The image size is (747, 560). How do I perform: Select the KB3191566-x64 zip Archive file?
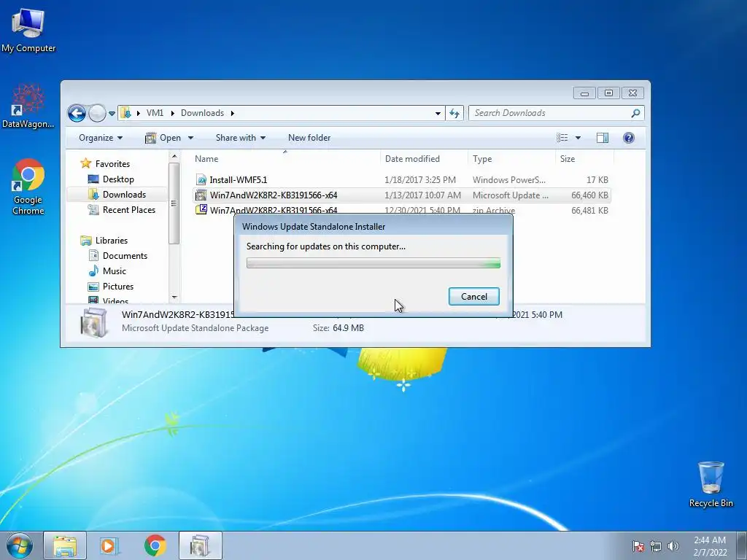(402, 210)
